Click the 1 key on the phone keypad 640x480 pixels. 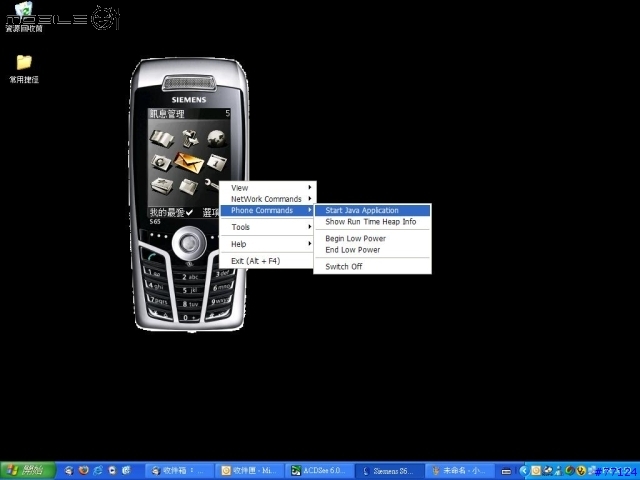tap(154, 273)
